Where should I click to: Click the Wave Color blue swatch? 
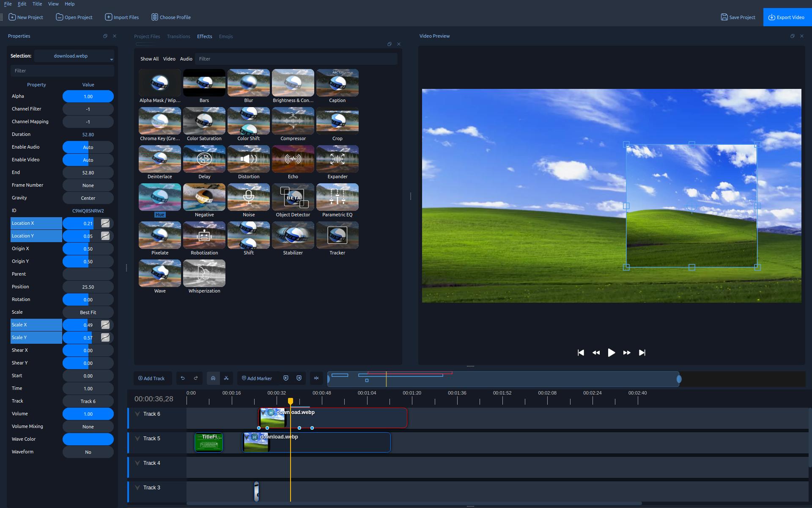point(88,439)
